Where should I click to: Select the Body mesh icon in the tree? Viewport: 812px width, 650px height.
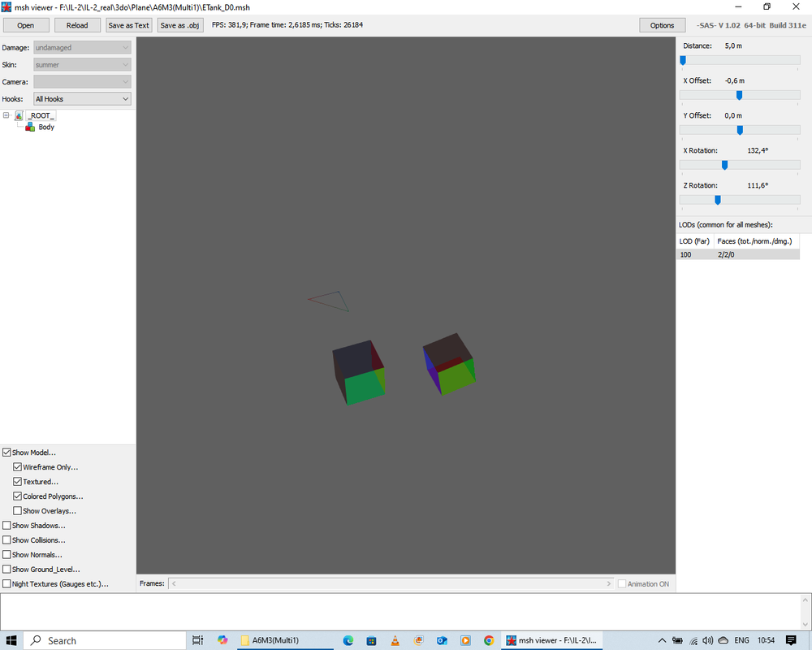point(30,127)
